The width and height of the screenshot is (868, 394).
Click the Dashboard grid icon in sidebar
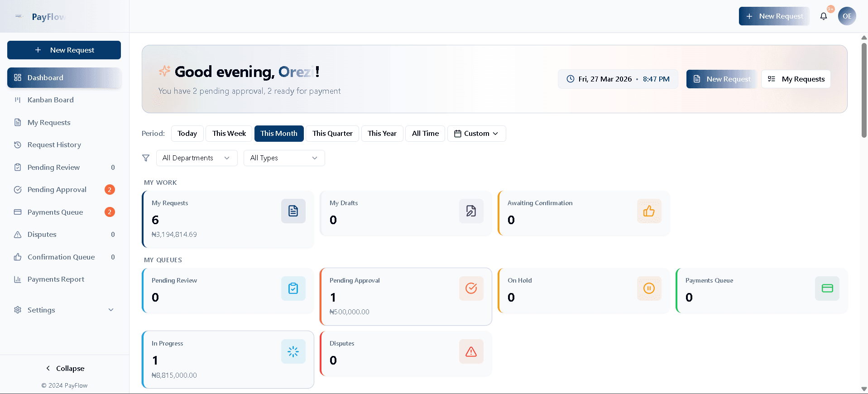18,77
